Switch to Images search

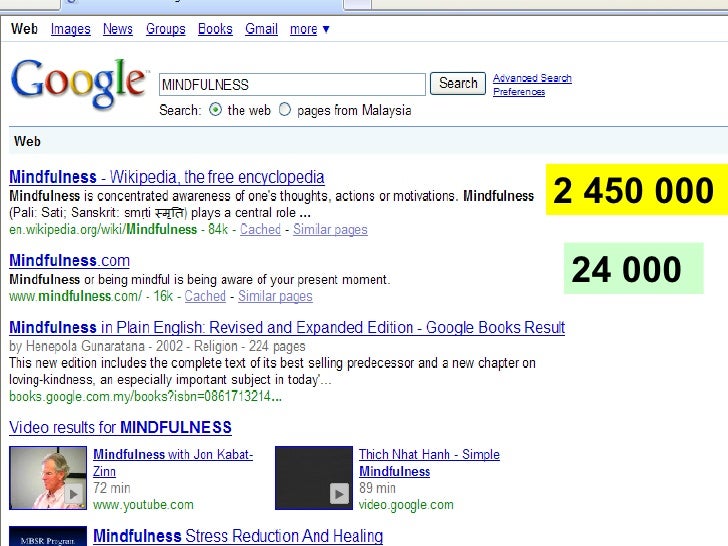71,29
